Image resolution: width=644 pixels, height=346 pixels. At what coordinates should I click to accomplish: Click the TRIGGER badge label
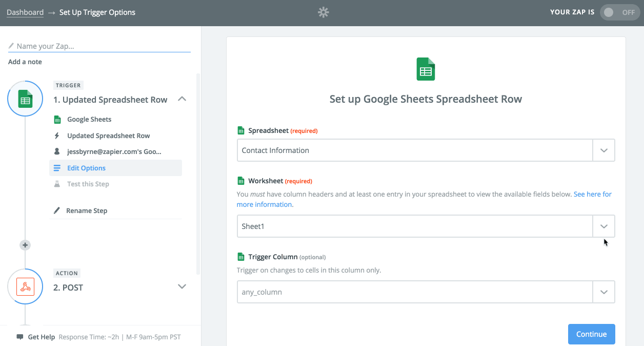(x=68, y=85)
